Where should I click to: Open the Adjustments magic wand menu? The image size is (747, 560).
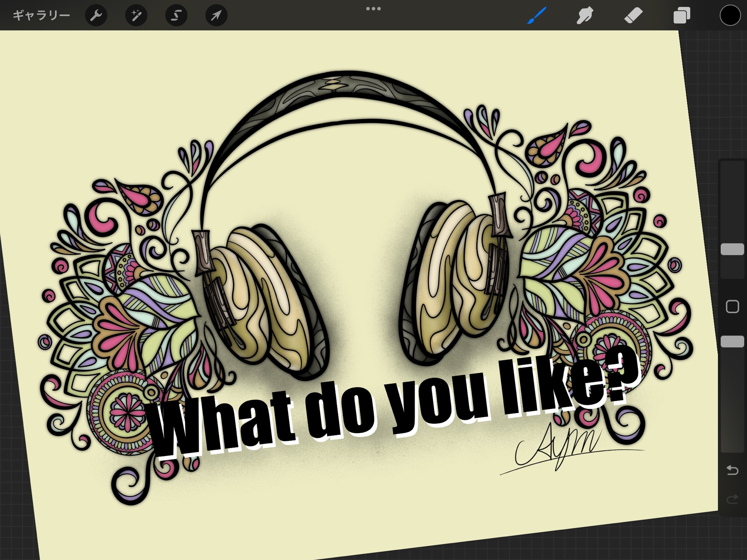[136, 16]
